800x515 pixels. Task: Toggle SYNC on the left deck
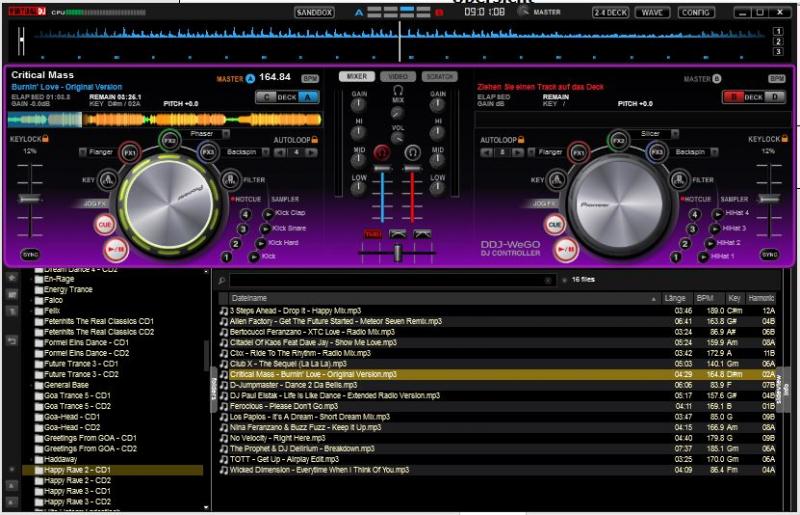click(30, 255)
